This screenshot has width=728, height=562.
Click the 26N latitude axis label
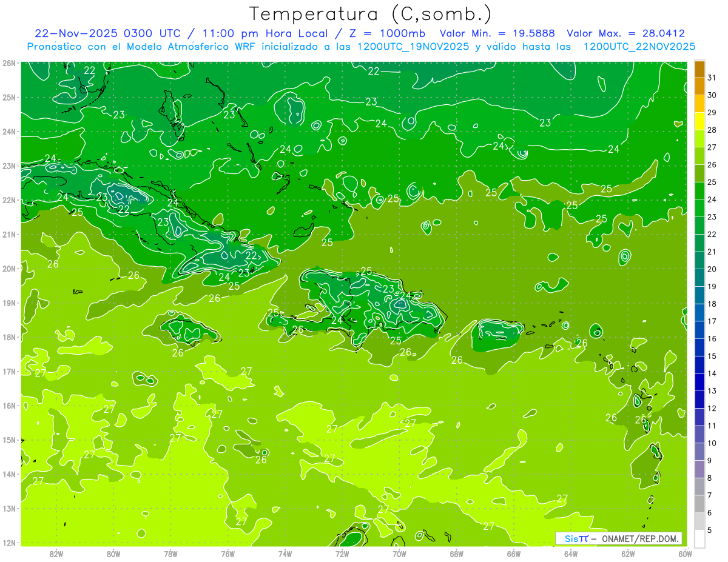(x=9, y=63)
